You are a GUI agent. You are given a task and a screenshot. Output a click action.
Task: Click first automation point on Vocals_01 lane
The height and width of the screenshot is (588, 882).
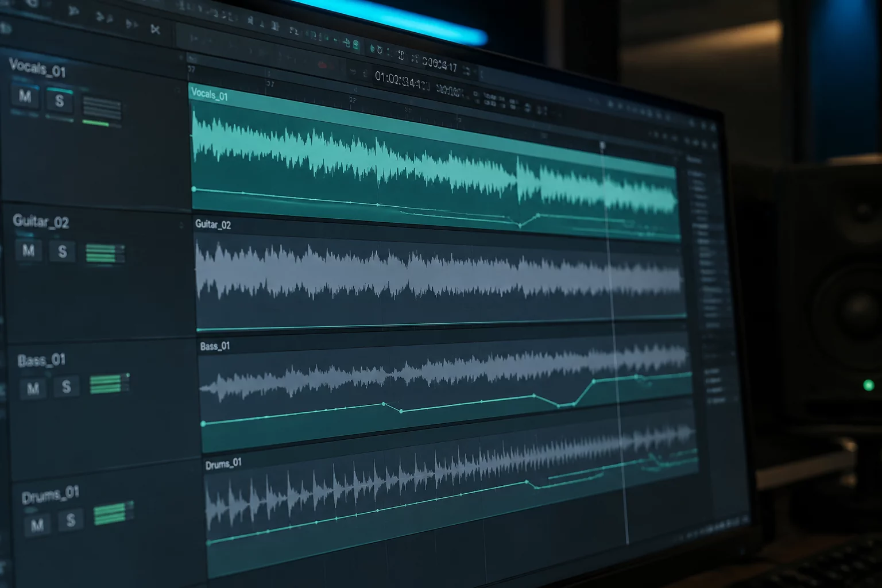click(194, 189)
